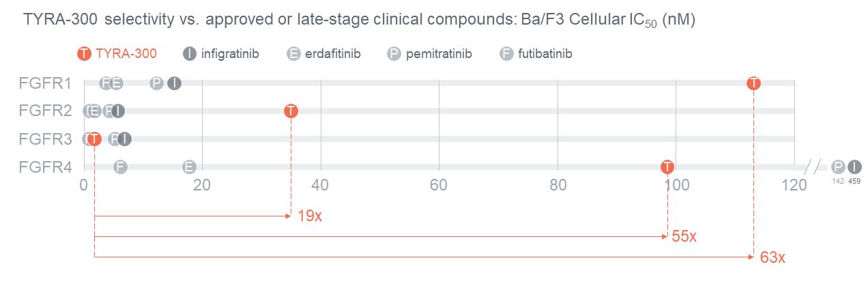The height and width of the screenshot is (284, 868).
Task: Click the 19x selectivity label
Action: coord(310,217)
